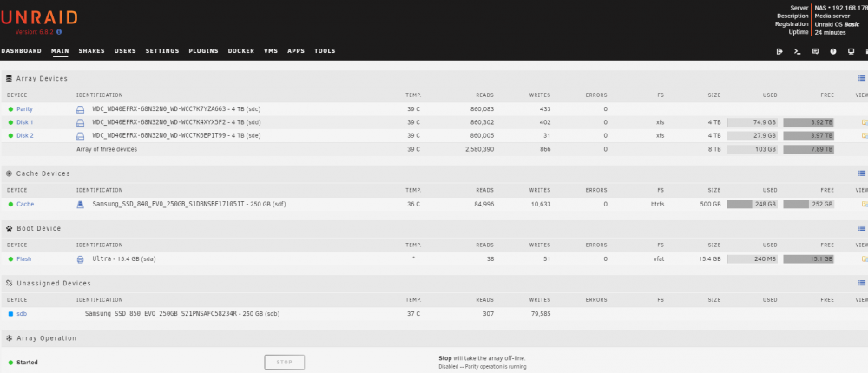
Task: Click the Unraid logo
Action: click(x=39, y=17)
